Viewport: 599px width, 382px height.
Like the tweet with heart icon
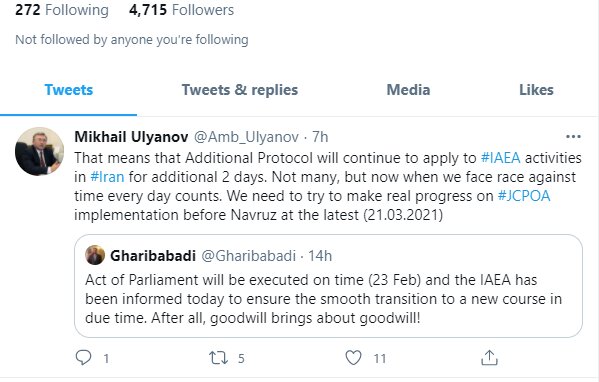coord(353,358)
